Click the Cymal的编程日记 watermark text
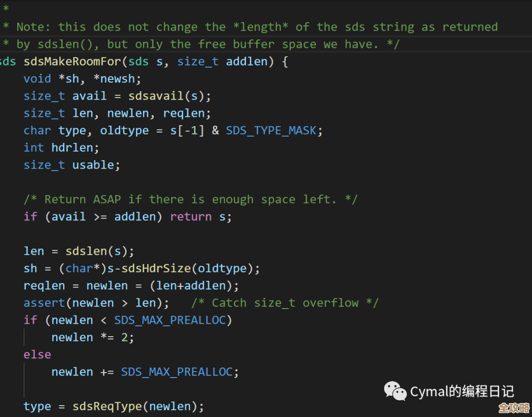Viewport: 532px width, 417px height. pos(462,392)
